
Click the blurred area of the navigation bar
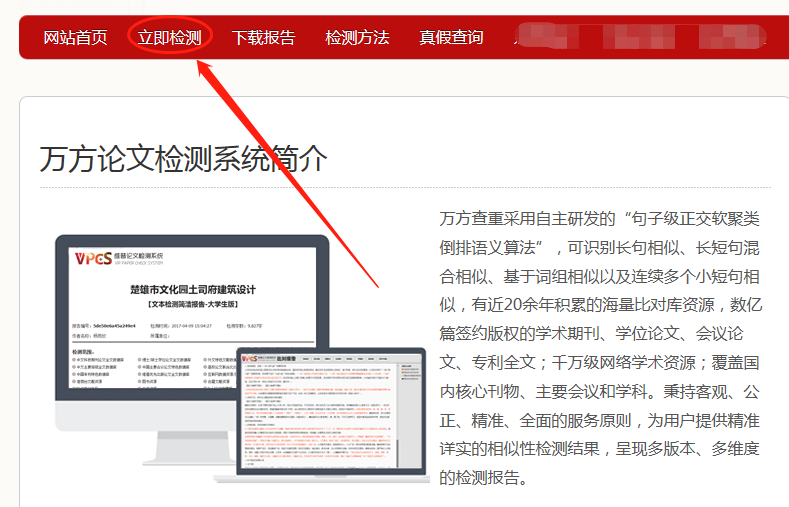650,38
